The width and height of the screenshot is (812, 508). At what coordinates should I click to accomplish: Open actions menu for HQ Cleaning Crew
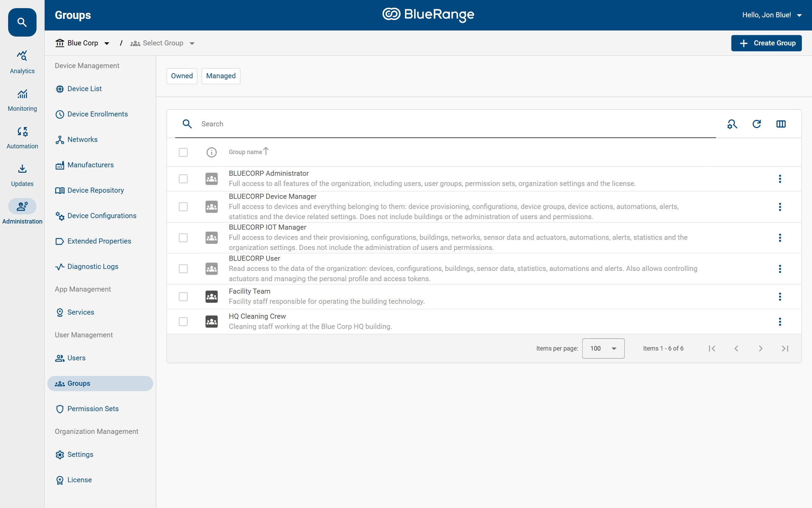coord(780,322)
